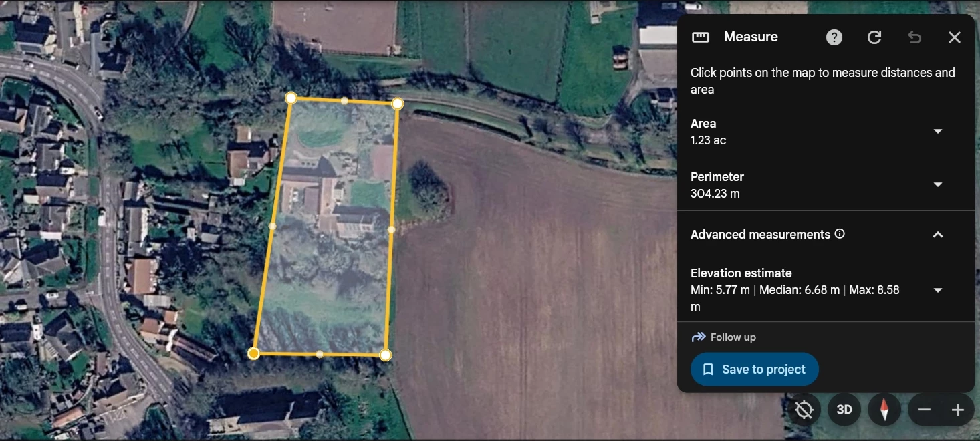Select the polygon's top-left corner vertex
The image size is (980, 441).
pyautogui.click(x=291, y=98)
